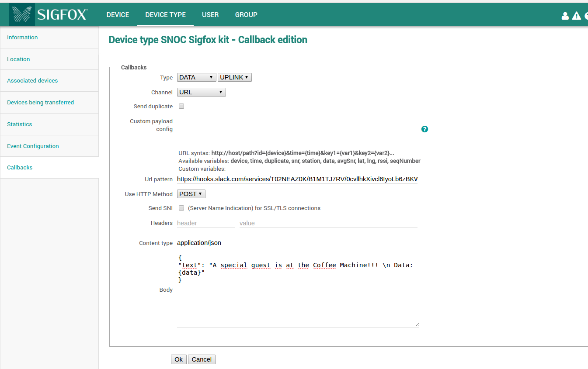Open Information in the sidebar
This screenshot has height=369, width=588.
tap(49, 38)
